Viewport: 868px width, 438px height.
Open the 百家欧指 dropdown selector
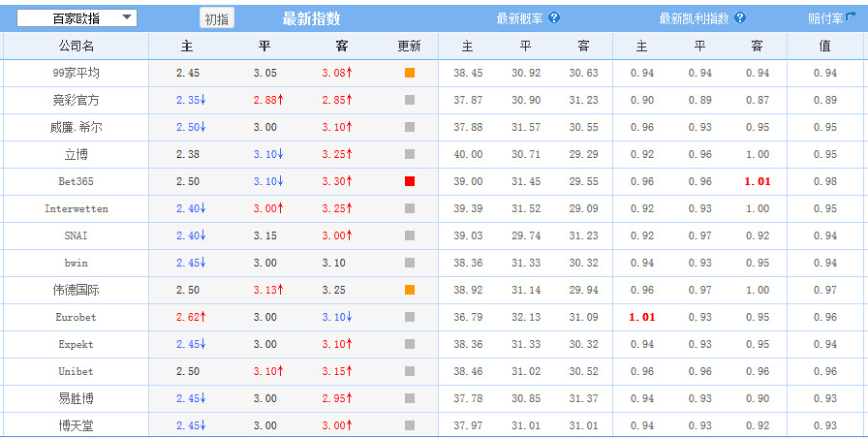[x=77, y=18]
